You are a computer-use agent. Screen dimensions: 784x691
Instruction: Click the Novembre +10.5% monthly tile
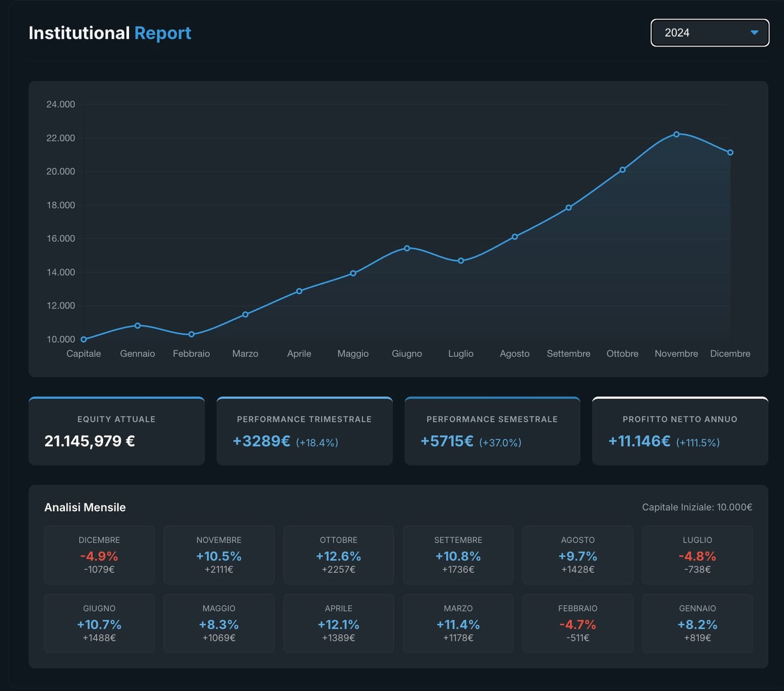(x=219, y=555)
